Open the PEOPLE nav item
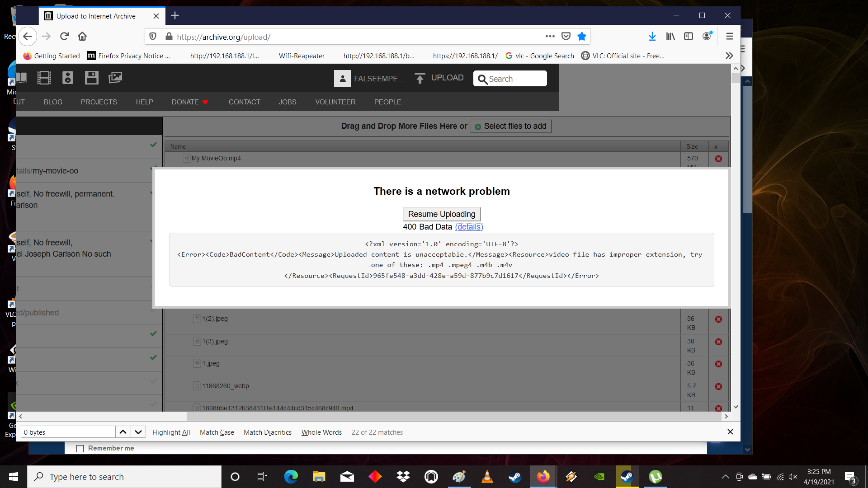This screenshot has width=868, height=488. (x=387, y=102)
